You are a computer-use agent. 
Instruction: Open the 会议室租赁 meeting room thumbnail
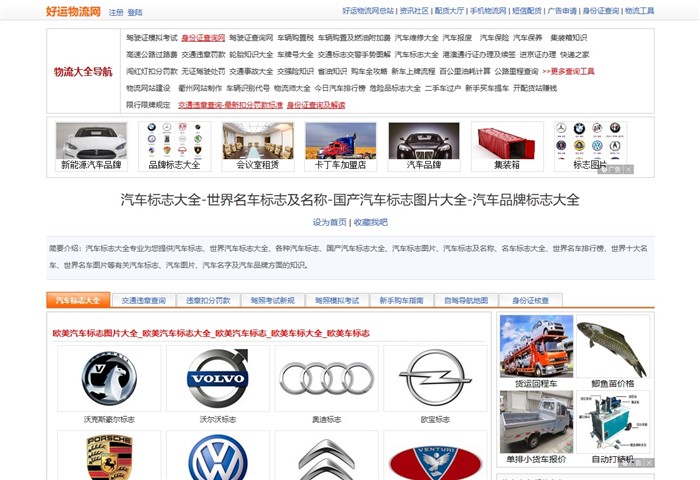258,141
